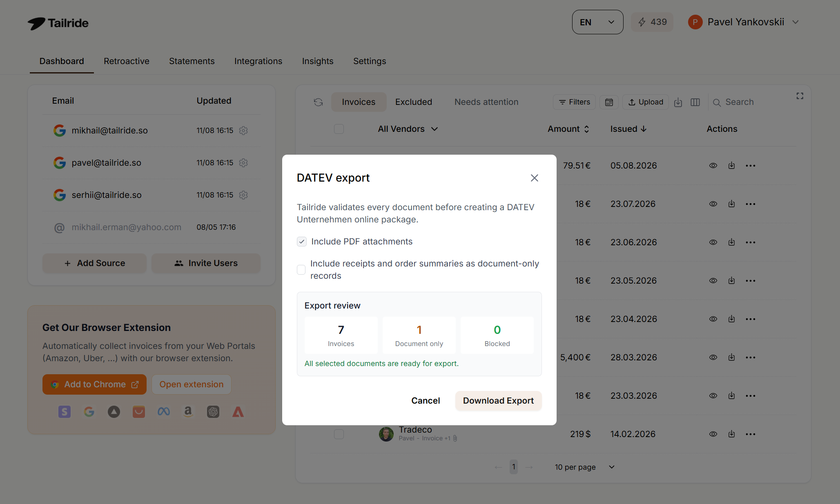The height and width of the screenshot is (504, 840).
Task: Open more actions for 23.04.2026 invoice
Action: click(x=751, y=319)
